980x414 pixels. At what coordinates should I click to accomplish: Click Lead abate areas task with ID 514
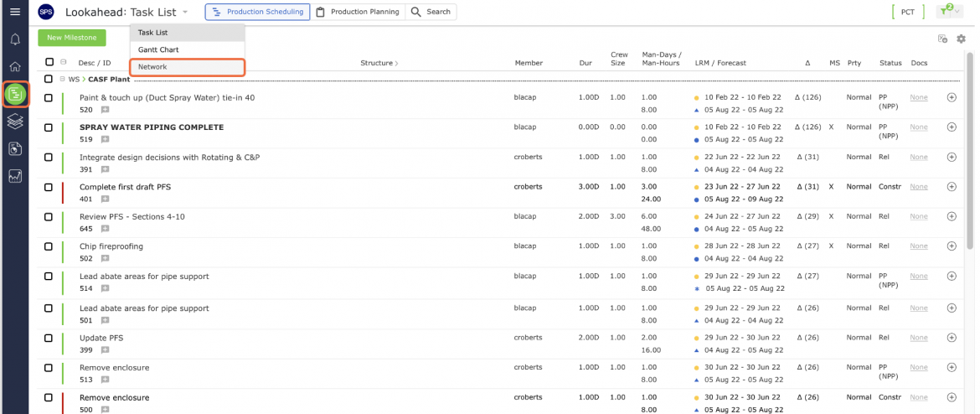click(144, 277)
